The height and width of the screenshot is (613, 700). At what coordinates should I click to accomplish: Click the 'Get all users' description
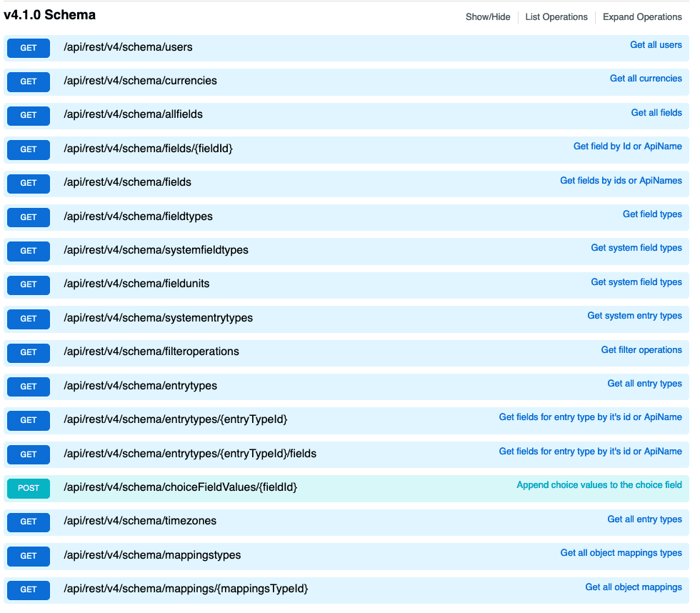tap(656, 44)
